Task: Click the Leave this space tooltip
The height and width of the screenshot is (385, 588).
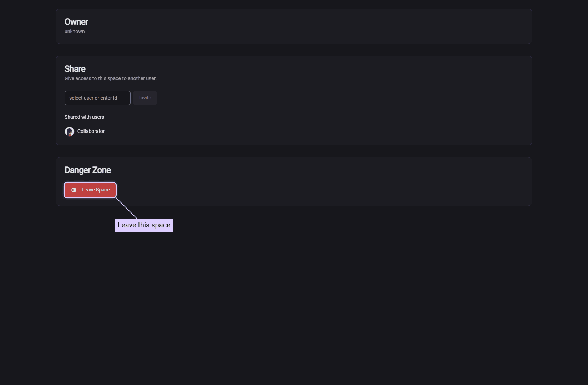Action: [144, 226]
